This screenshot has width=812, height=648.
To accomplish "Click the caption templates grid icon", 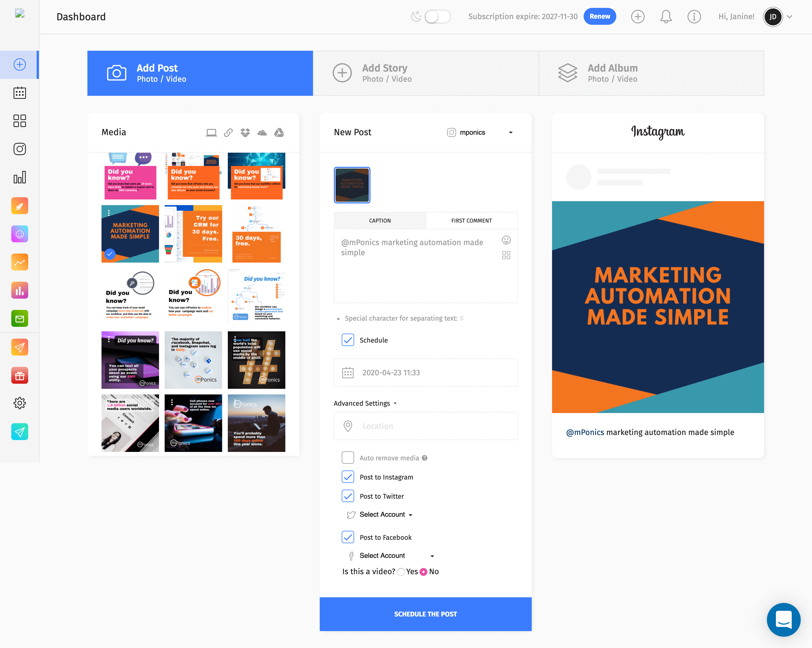I will coord(506,256).
